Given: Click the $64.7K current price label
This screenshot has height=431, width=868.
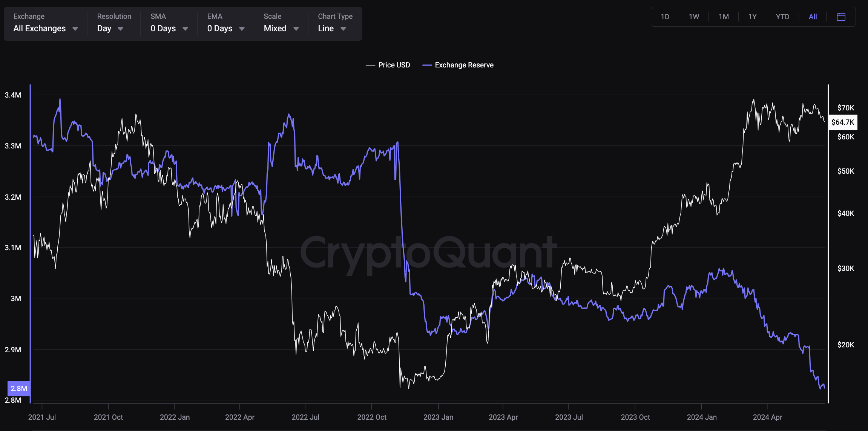Looking at the screenshot, I should tap(843, 122).
